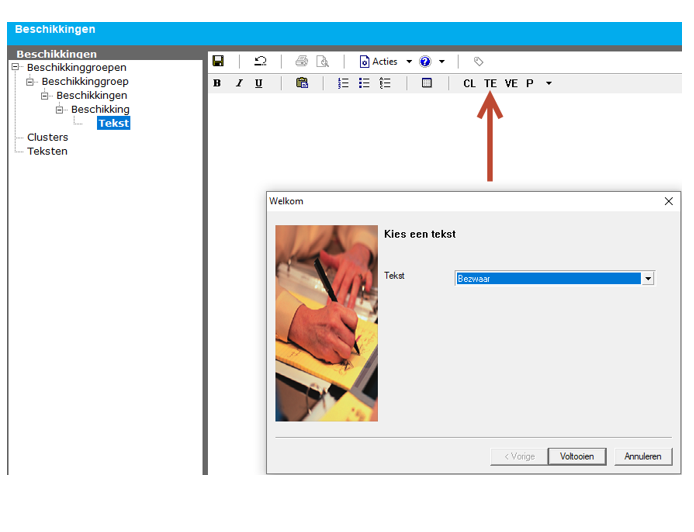Collapse the Beschikkinggroepen tree node

click(16, 67)
